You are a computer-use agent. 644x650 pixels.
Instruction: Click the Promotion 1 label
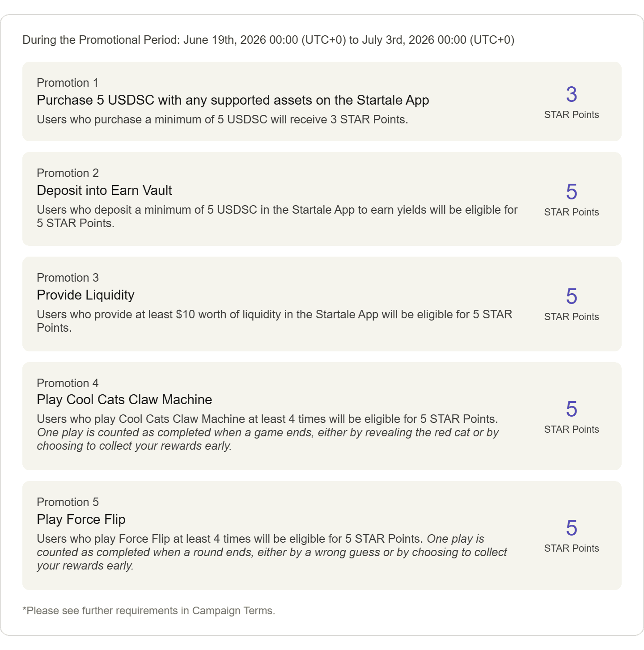[x=67, y=83]
